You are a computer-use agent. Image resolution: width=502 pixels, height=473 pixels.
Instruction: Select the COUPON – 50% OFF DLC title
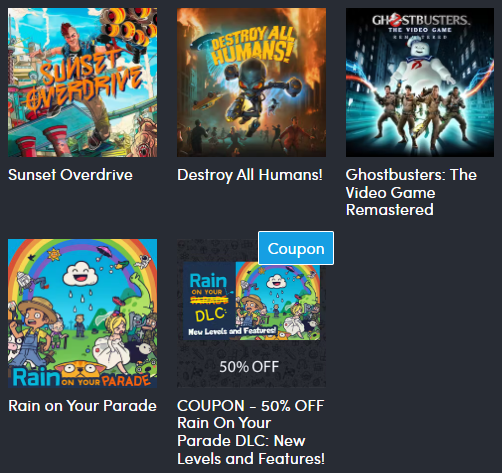251,432
